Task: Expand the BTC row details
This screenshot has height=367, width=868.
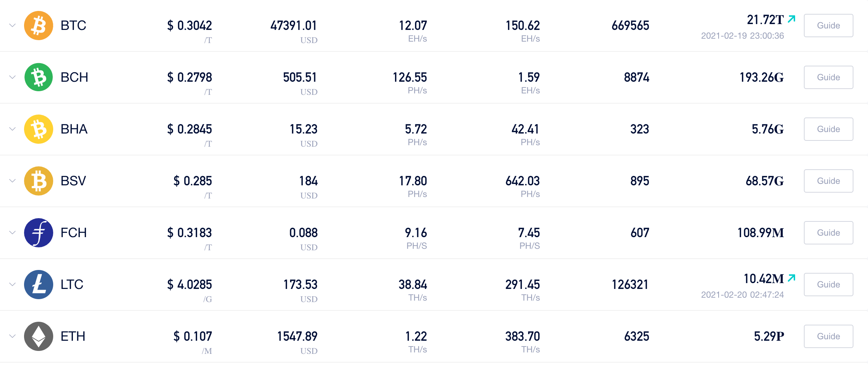Action: 12,26
